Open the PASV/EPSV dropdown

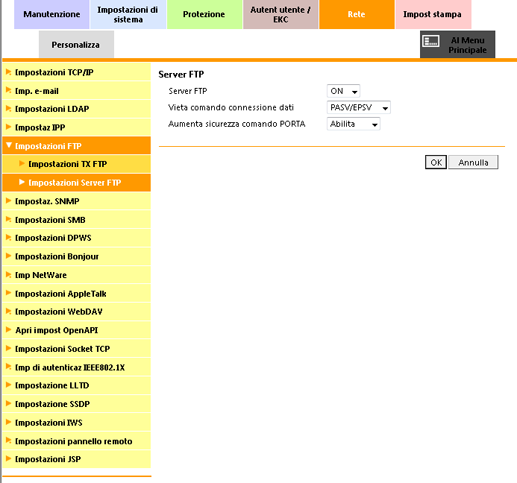[359, 108]
